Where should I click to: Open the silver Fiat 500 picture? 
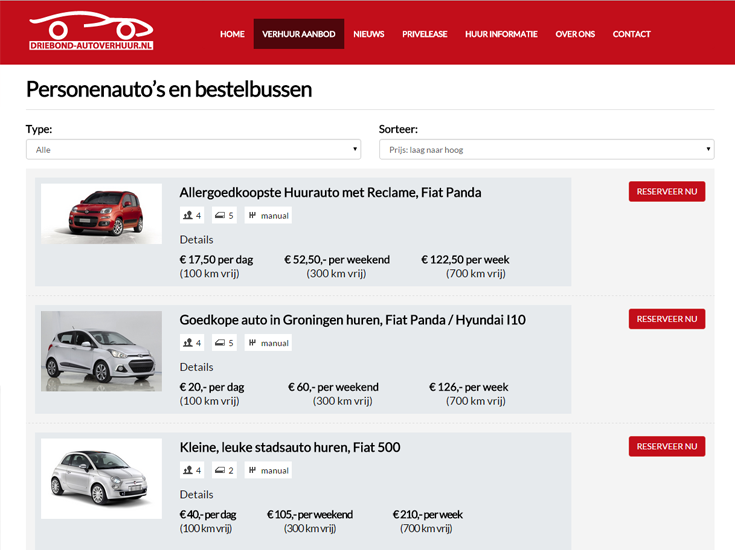(x=101, y=478)
